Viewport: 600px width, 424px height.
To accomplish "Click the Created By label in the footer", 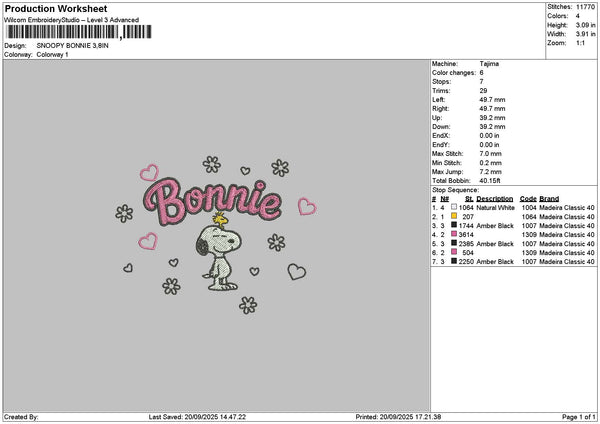I will click(21, 417).
